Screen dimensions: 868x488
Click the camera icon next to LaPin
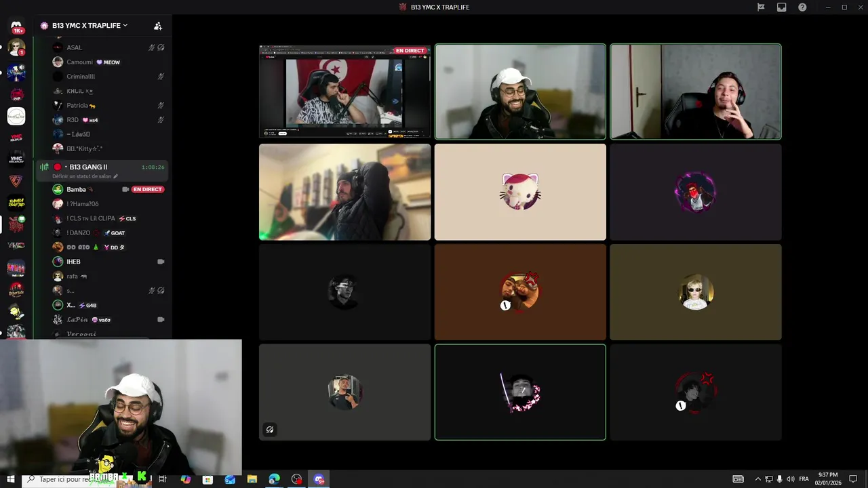pos(161,319)
